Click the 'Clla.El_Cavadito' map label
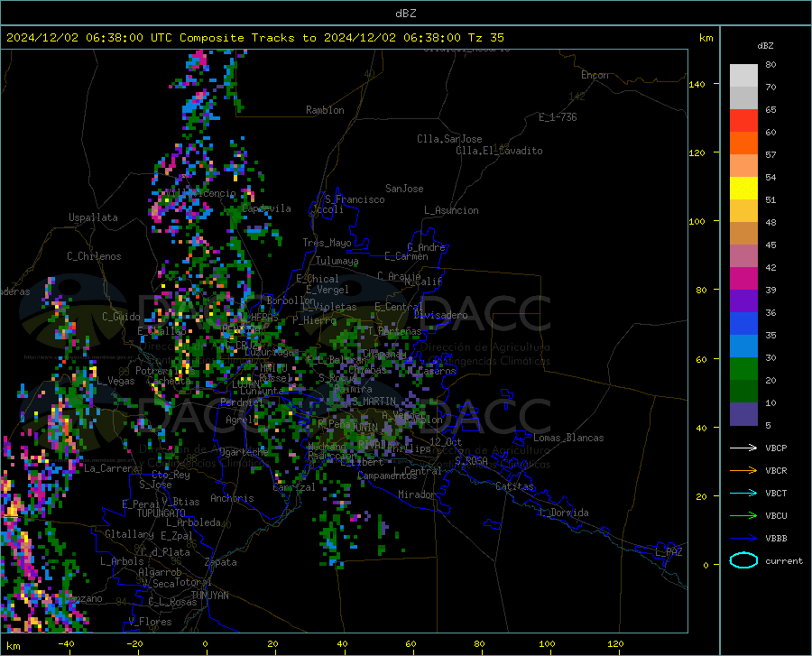Viewport: 812px width, 656px height. (x=499, y=151)
